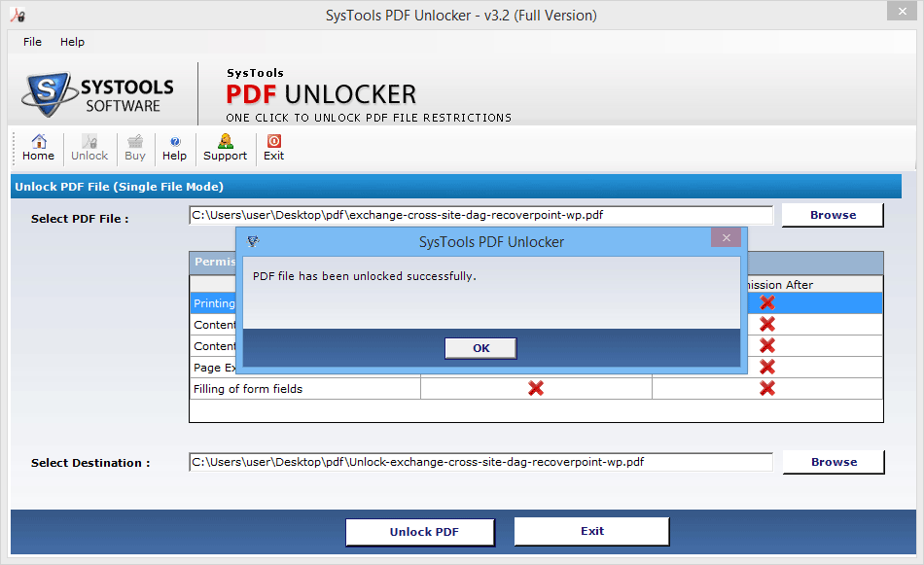Browse for the destination folder
The width and height of the screenshot is (924, 565).
coord(834,462)
